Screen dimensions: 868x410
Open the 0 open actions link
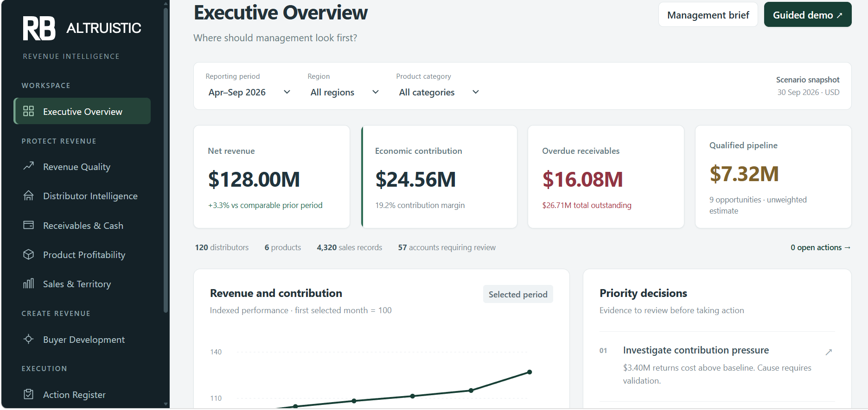coord(820,247)
